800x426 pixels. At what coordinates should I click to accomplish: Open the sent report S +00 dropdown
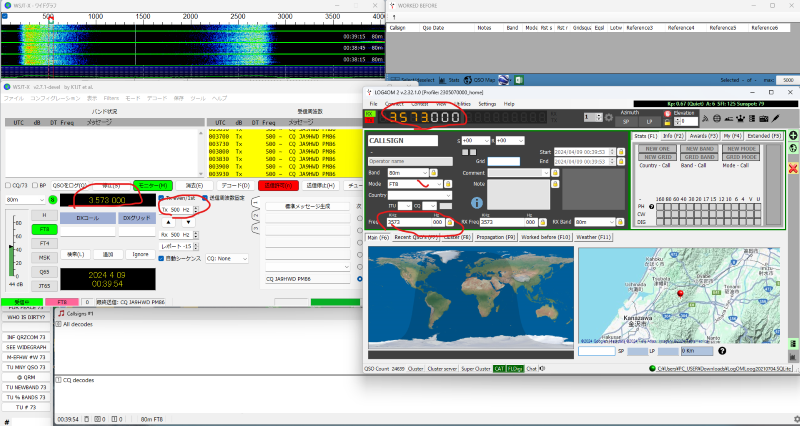tap(475, 140)
